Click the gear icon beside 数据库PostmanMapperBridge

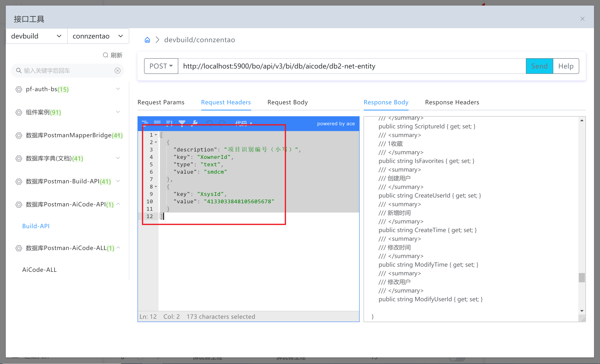click(19, 135)
